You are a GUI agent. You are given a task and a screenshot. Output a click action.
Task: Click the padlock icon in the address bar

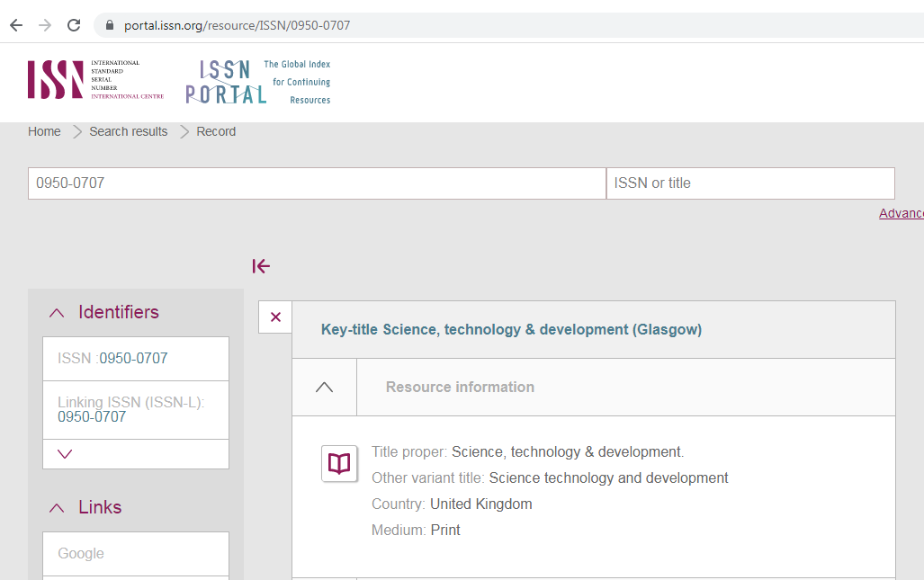pyautogui.click(x=111, y=25)
